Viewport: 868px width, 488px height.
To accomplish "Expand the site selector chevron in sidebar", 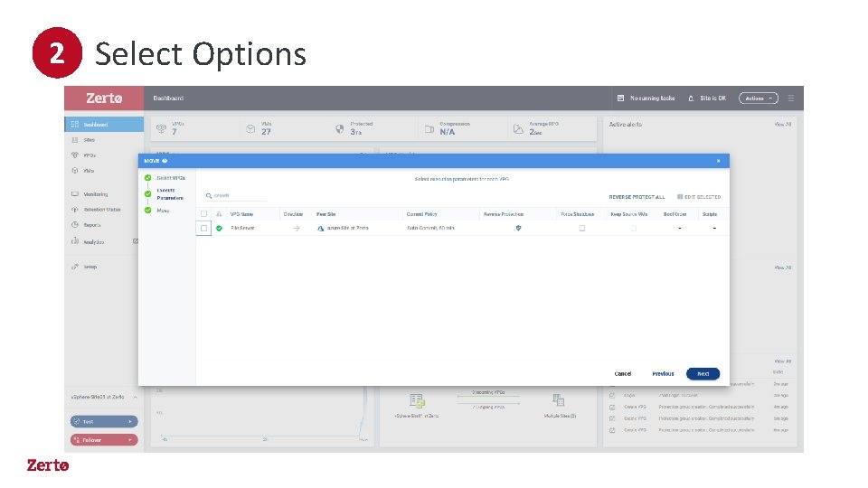I will (135, 398).
